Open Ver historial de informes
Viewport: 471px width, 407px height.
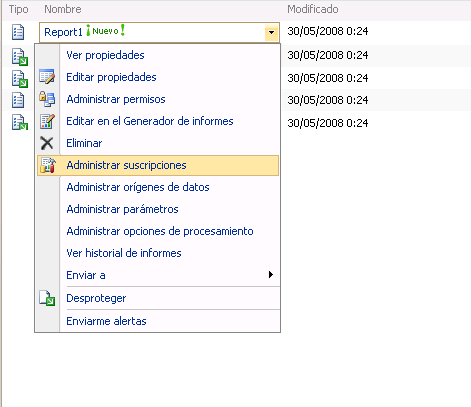click(124, 253)
